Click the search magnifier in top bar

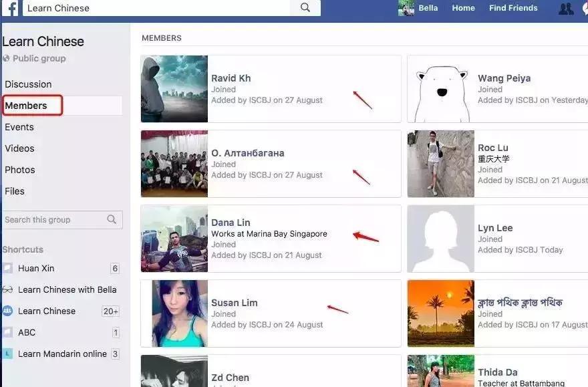[x=305, y=7]
